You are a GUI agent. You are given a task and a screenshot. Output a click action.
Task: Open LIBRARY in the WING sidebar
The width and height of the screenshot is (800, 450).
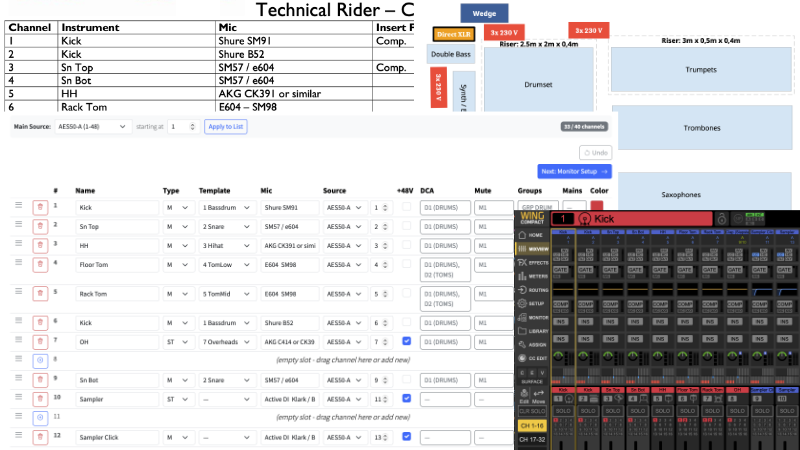pyautogui.click(x=533, y=331)
